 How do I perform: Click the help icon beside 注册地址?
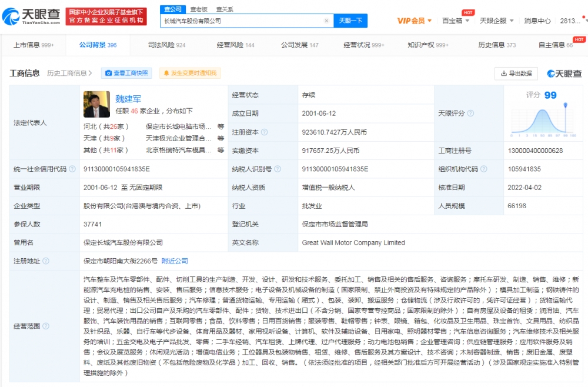(46, 261)
